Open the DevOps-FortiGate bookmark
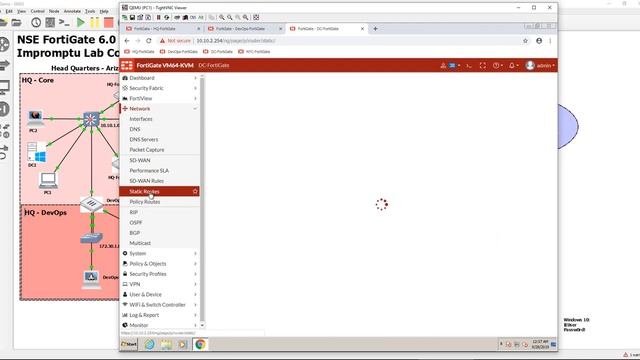This screenshot has width=640, height=360. (x=179, y=52)
